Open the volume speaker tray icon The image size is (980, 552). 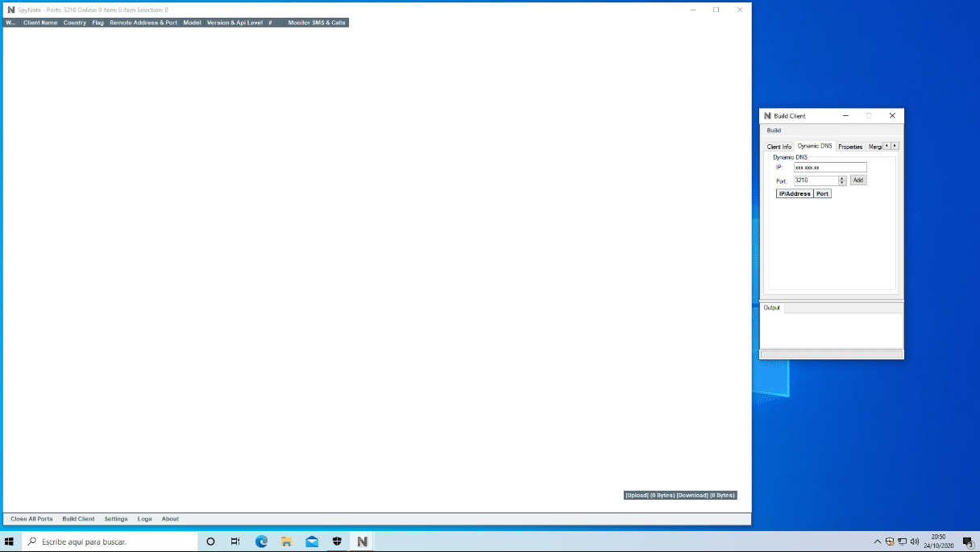pyautogui.click(x=914, y=542)
